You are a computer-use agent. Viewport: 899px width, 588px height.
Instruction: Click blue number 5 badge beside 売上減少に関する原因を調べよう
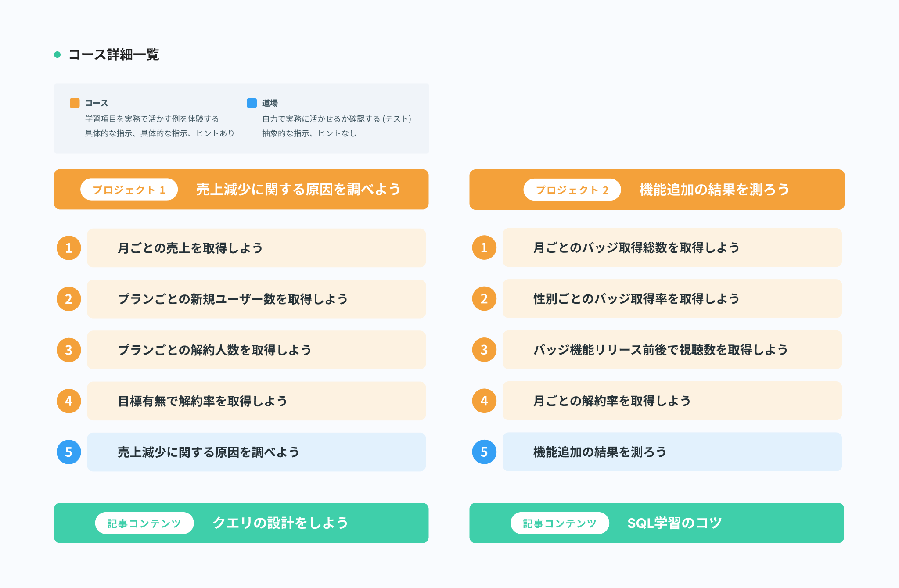pyautogui.click(x=69, y=452)
